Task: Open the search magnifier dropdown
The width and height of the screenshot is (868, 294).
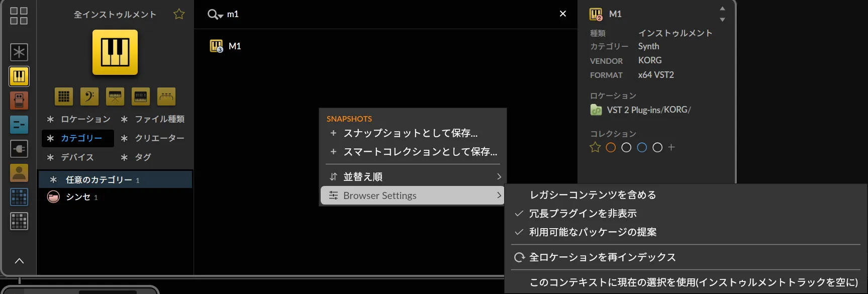Action: pyautogui.click(x=215, y=15)
